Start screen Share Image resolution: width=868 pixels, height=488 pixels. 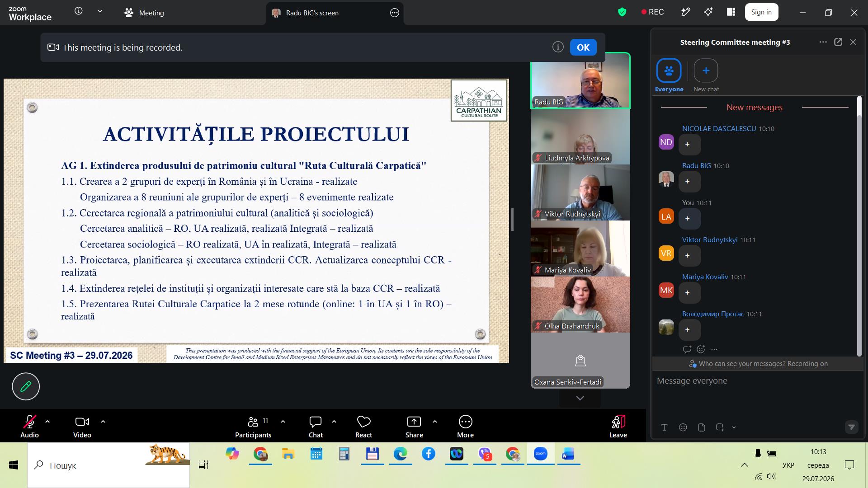[x=414, y=426]
